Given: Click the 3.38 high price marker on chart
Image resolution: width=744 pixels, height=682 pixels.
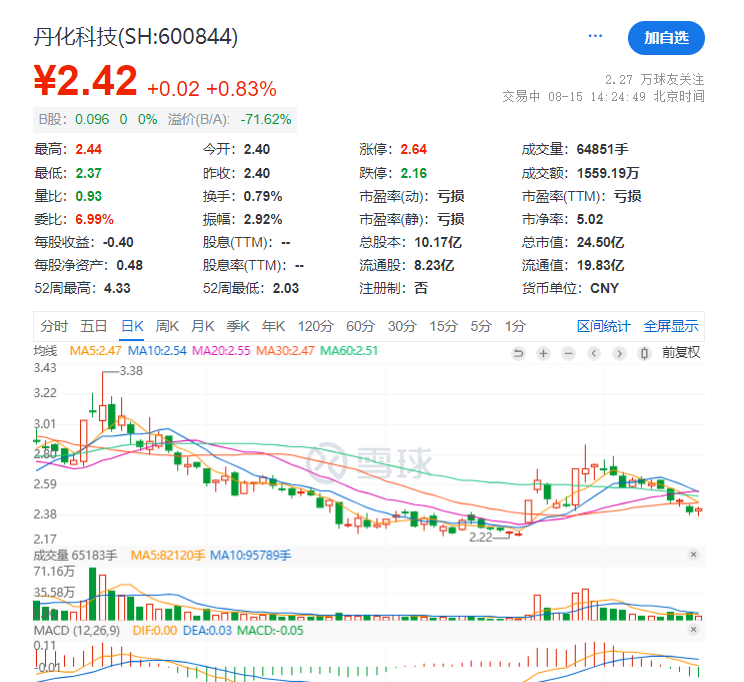Looking at the screenshot, I should tap(131, 371).
